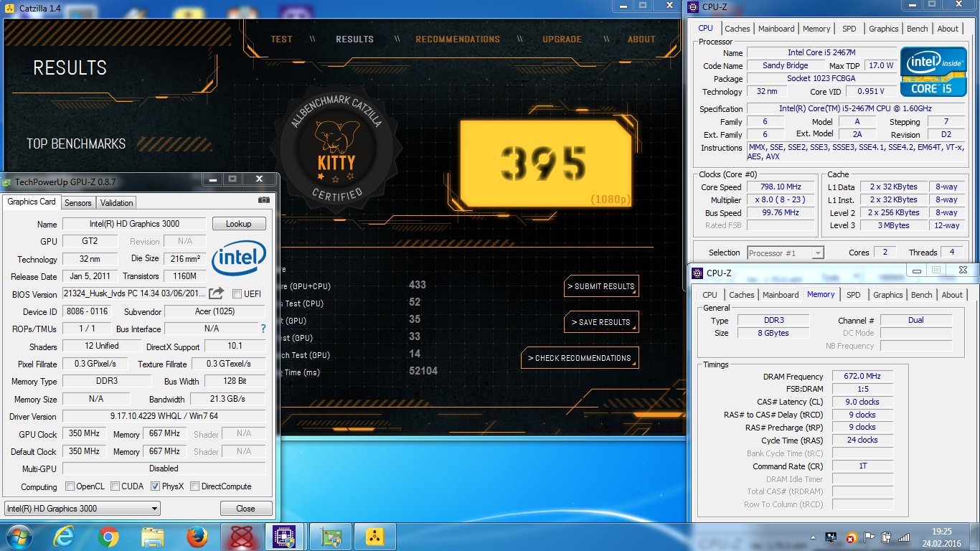Open the SPD tab in lower CPU-Z
This screenshot has width=980, height=551.
click(853, 295)
